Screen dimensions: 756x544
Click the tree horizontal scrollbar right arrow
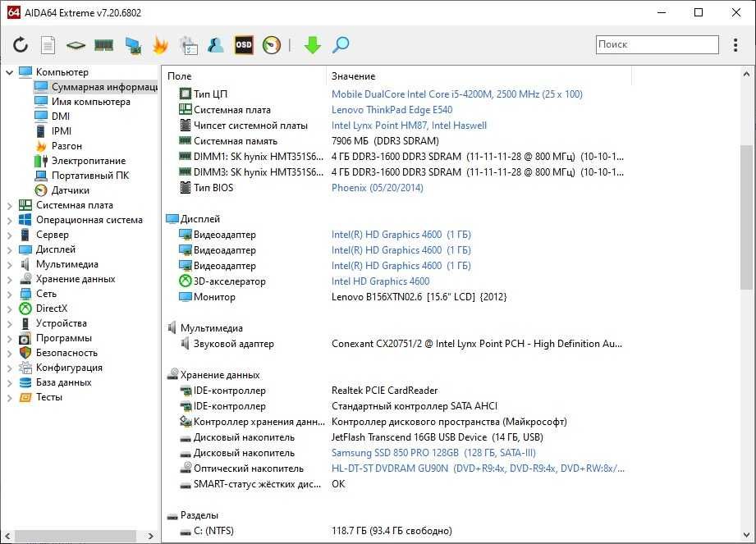pyautogui.click(x=150, y=536)
